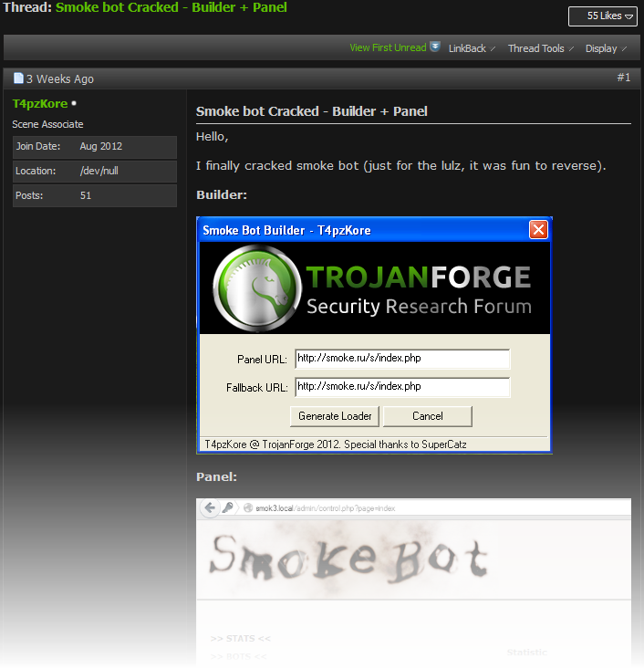Open the >> STATS << panel menu item
644x669 pixels.
pyautogui.click(x=241, y=638)
